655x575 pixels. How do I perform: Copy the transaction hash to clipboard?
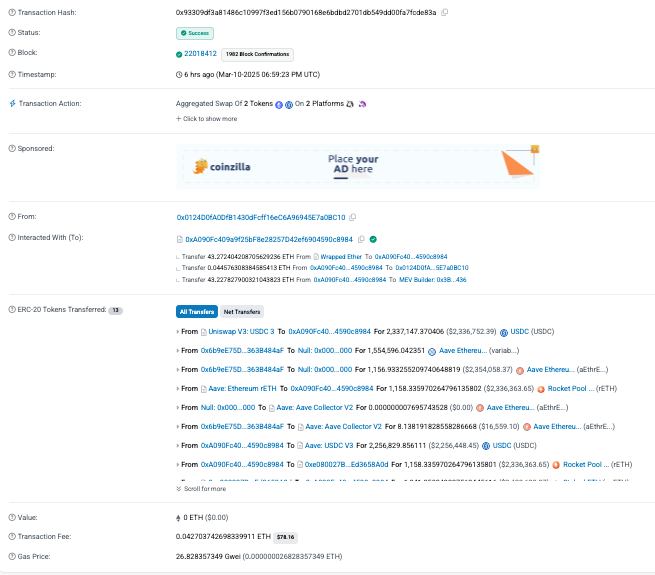[445, 13]
